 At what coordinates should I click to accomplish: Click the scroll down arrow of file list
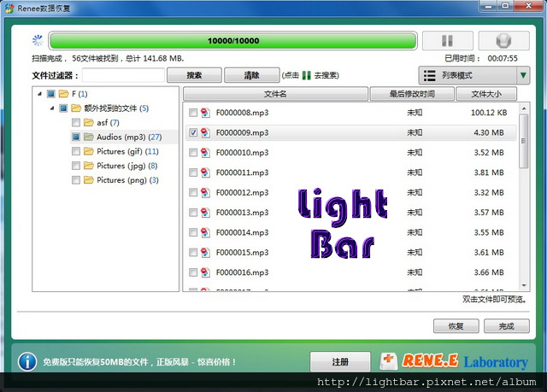pyautogui.click(x=524, y=286)
